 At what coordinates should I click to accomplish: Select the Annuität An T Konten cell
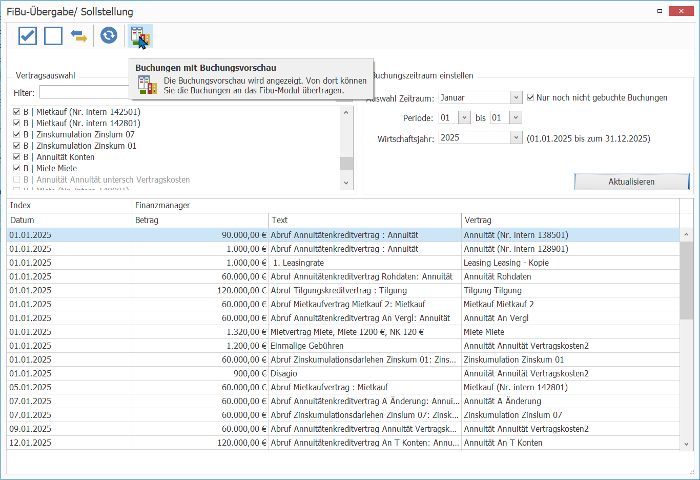click(571, 442)
